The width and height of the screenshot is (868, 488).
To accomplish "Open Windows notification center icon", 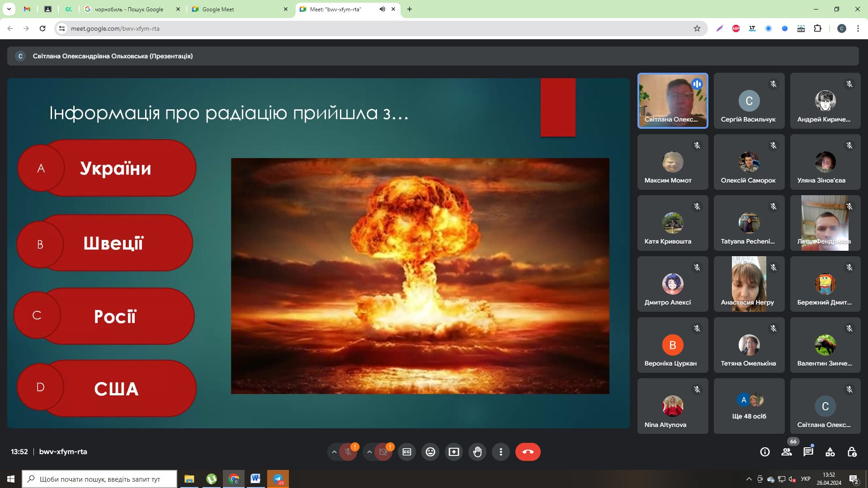I will point(854,479).
